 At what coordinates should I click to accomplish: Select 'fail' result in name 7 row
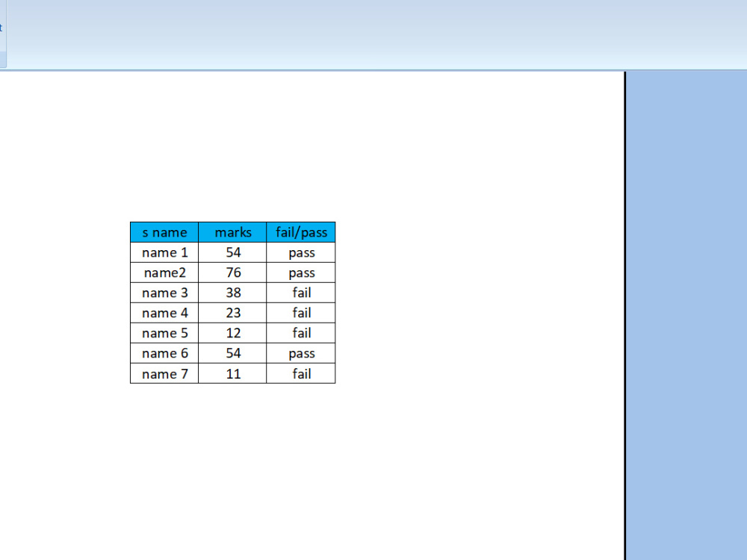click(x=301, y=373)
